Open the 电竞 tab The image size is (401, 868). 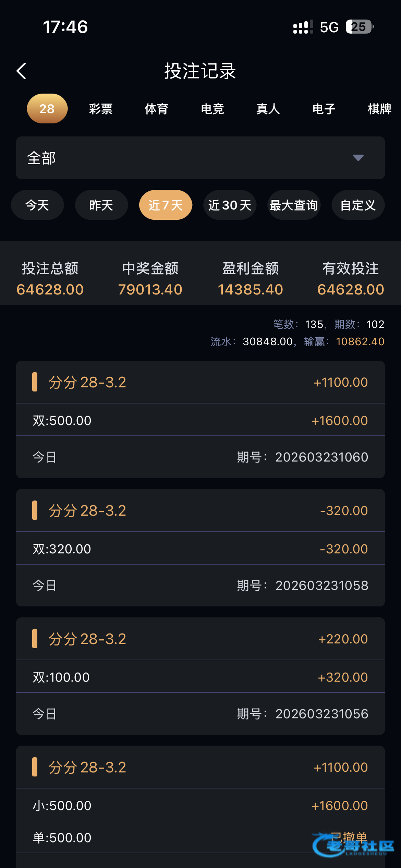pos(212,109)
